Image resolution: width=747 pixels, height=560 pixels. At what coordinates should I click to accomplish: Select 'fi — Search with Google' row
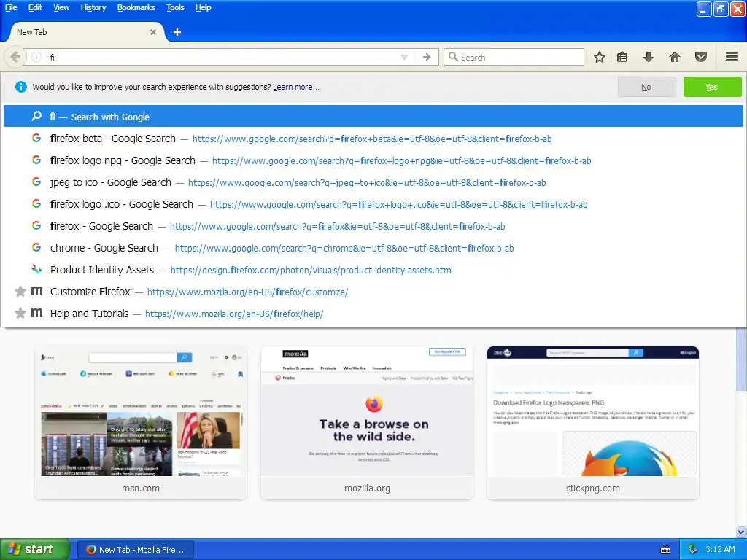(373, 117)
